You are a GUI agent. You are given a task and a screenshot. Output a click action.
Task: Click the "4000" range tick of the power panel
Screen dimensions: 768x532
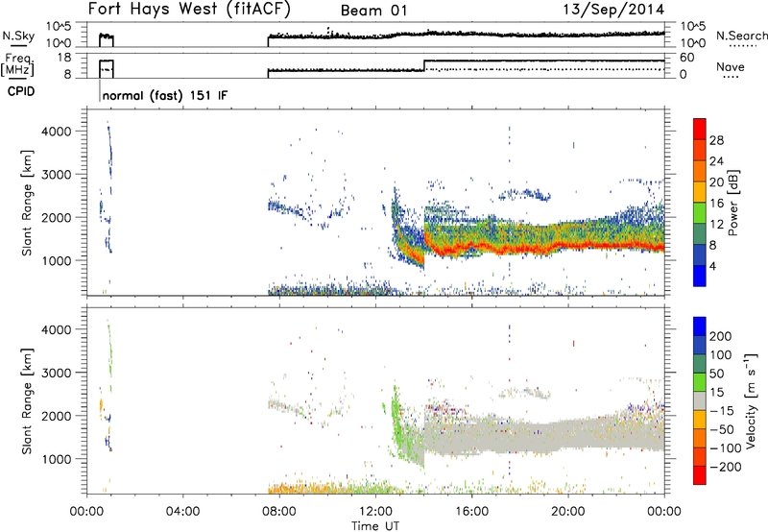pos(56,132)
